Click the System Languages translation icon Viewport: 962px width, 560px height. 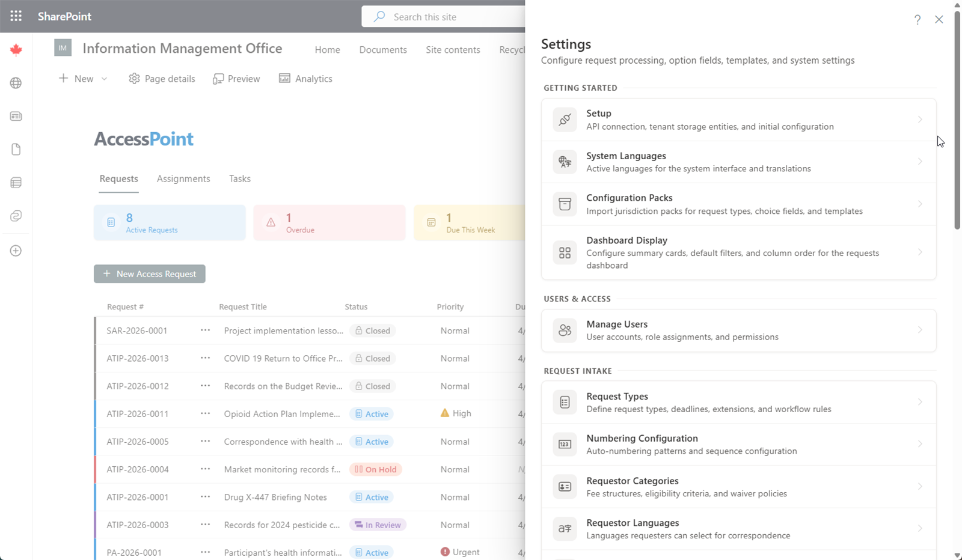pos(565,162)
